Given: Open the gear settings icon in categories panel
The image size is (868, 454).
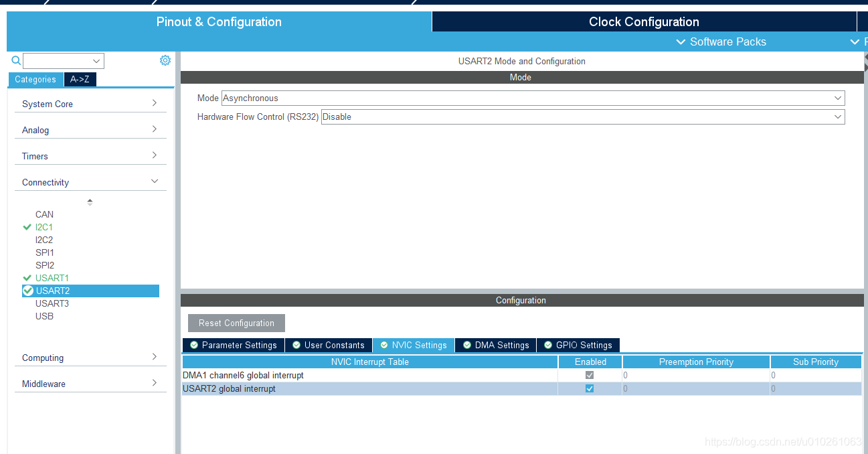Looking at the screenshot, I should pyautogui.click(x=165, y=60).
